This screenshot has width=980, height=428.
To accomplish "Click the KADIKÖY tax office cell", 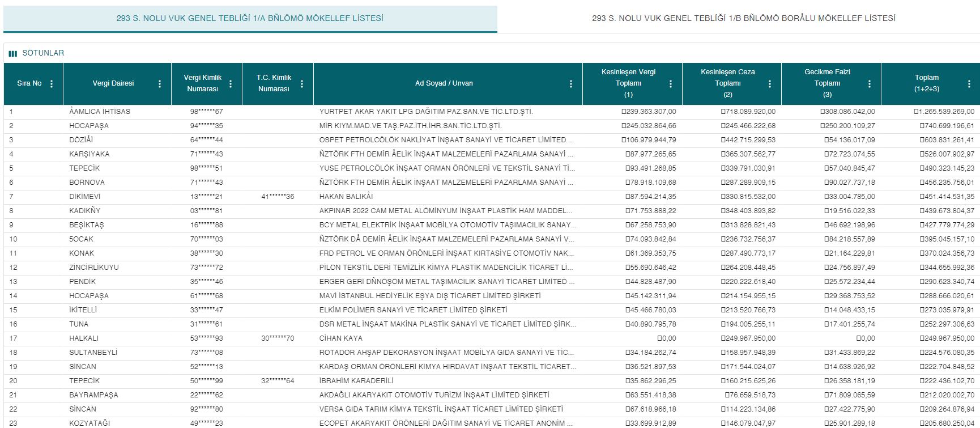I will point(84,211).
